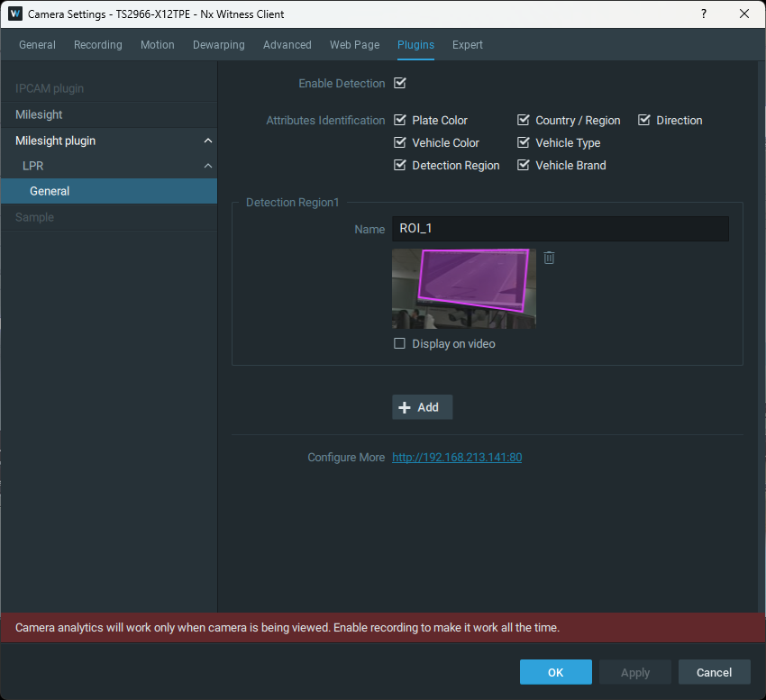
Task: Toggle the Enable Detection checkbox
Action: coord(400,83)
